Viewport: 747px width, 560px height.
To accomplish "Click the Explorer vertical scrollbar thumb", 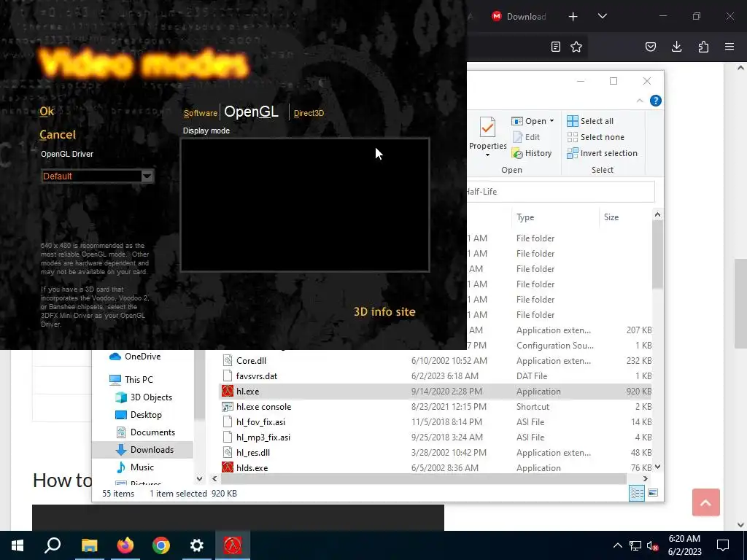I will pos(657,254).
